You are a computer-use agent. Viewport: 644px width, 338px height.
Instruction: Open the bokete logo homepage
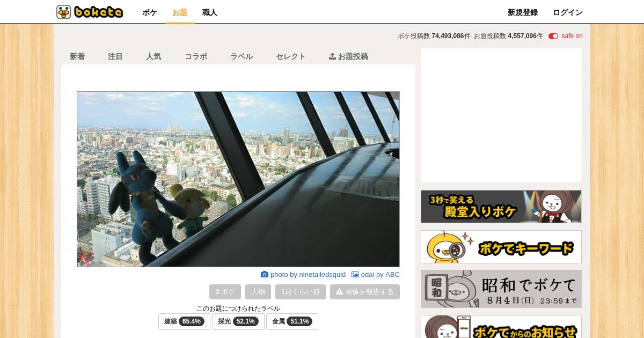pos(90,12)
